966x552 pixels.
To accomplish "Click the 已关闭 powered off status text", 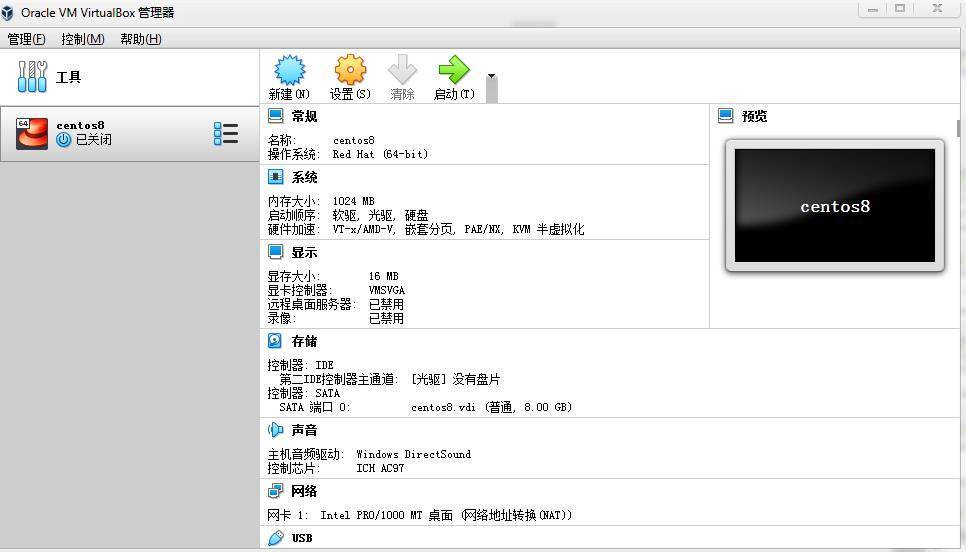I will [x=94, y=140].
